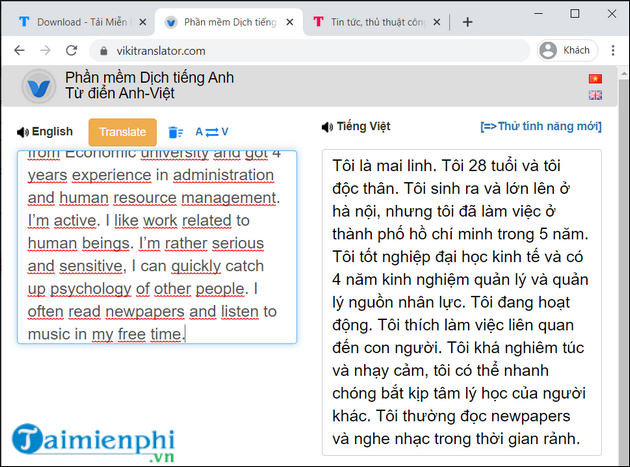Click the browser forward arrow
Image resolution: width=630 pixels, height=467 pixels.
point(45,51)
